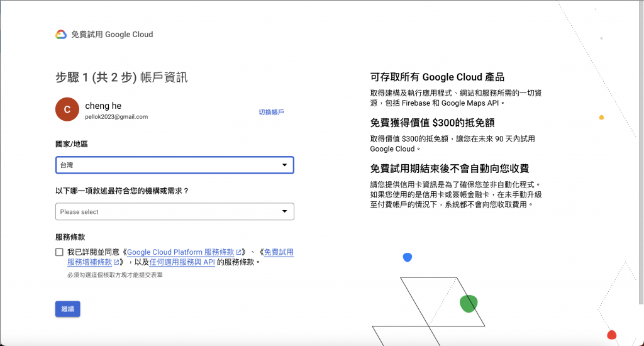Click the cheng he account avatar
Image resolution: width=644 pixels, height=346 pixels.
(x=67, y=109)
